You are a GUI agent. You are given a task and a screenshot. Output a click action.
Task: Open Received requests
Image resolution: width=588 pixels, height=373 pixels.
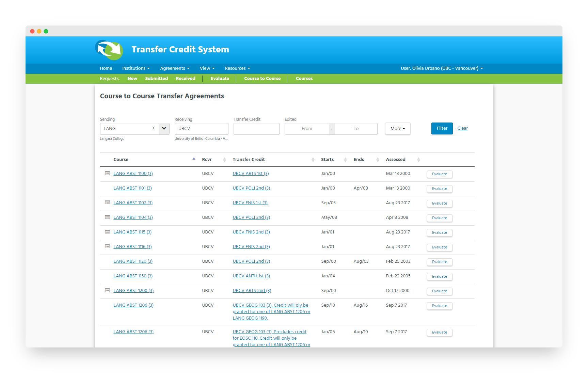[186, 79]
